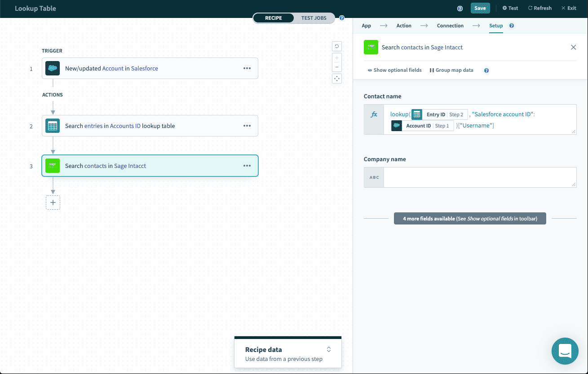Go to the Connection setup tab
Image resolution: width=588 pixels, height=374 pixels.
450,26
